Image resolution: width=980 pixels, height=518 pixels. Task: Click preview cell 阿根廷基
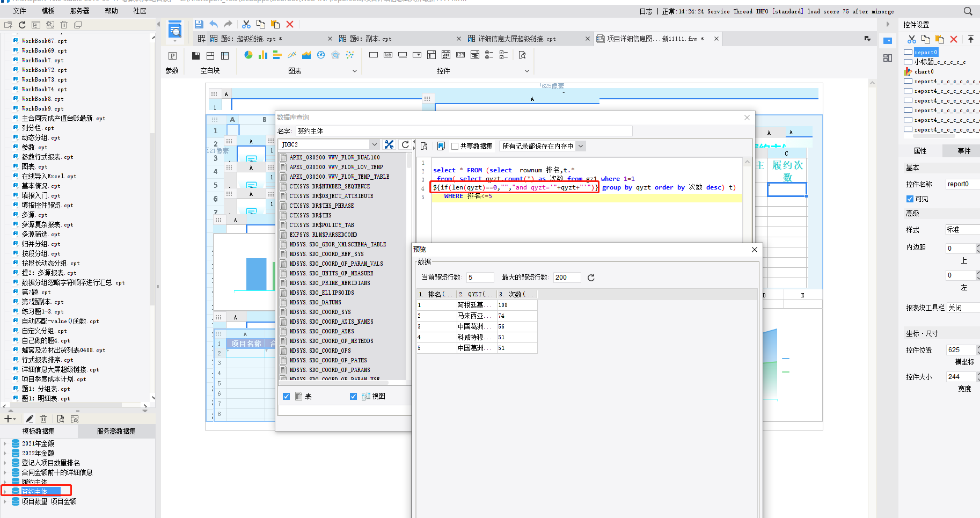click(476, 305)
